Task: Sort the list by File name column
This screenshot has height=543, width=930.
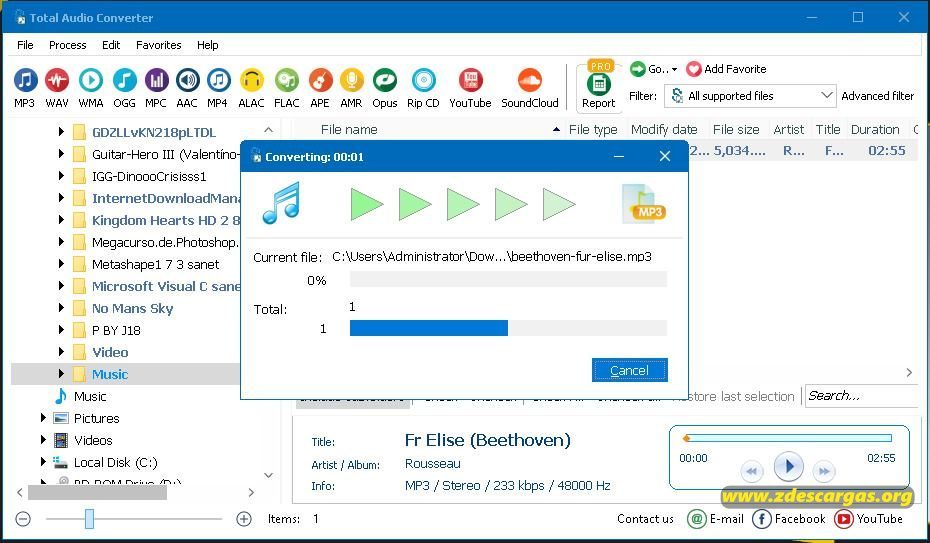Action: 349,130
